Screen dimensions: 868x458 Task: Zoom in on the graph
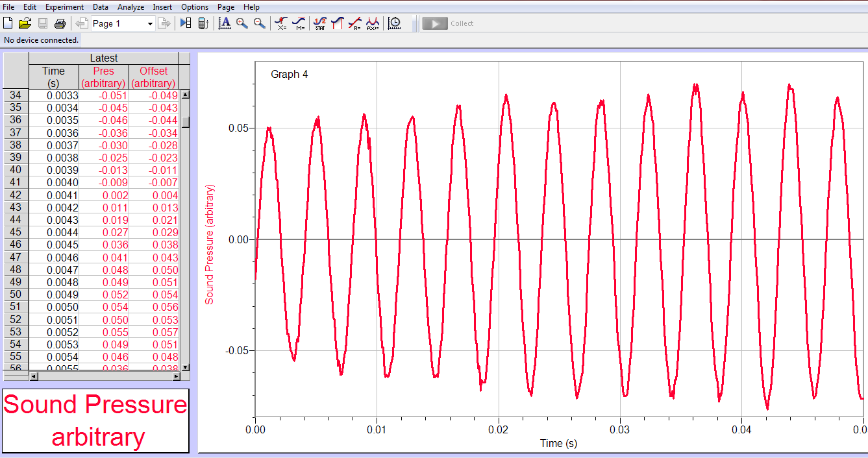click(242, 23)
